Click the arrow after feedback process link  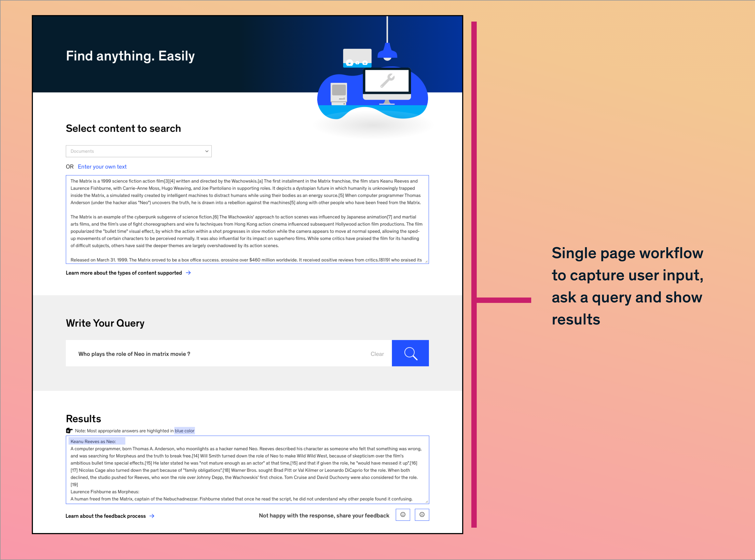(x=152, y=516)
